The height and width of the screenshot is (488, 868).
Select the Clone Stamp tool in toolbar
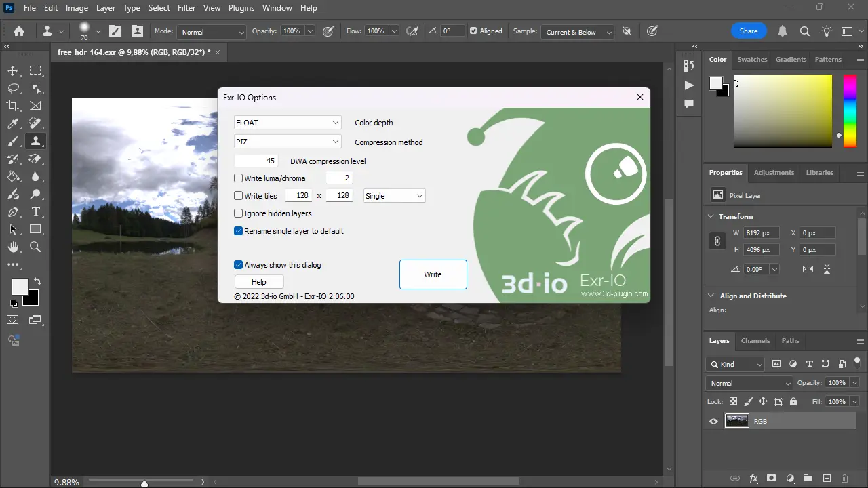[x=35, y=141]
